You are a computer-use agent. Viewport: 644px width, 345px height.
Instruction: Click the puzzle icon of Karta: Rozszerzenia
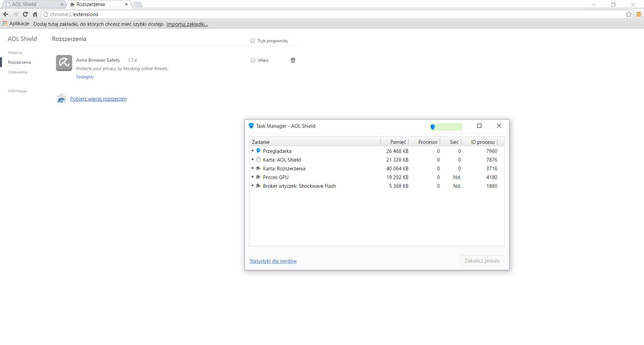point(258,168)
